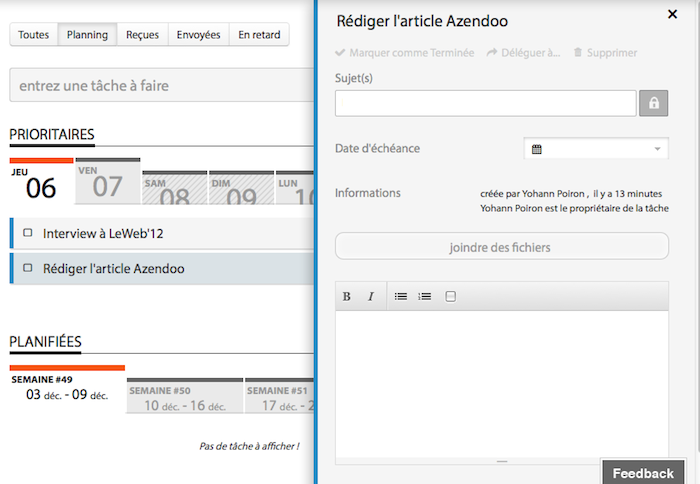This screenshot has width=700, height=484.
Task: Click the Sujet(s) text input field
Action: click(x=485, y=103)
